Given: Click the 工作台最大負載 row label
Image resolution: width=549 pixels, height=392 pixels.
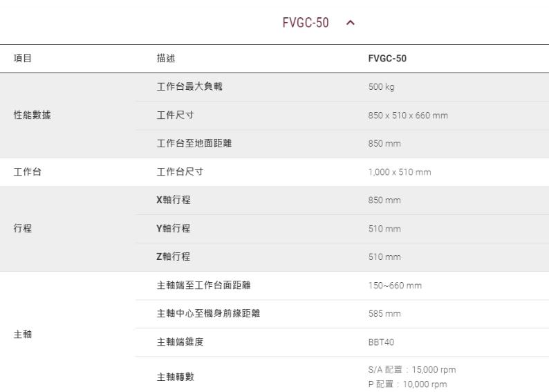Looking at the screenshot, I should pos(189,87).
